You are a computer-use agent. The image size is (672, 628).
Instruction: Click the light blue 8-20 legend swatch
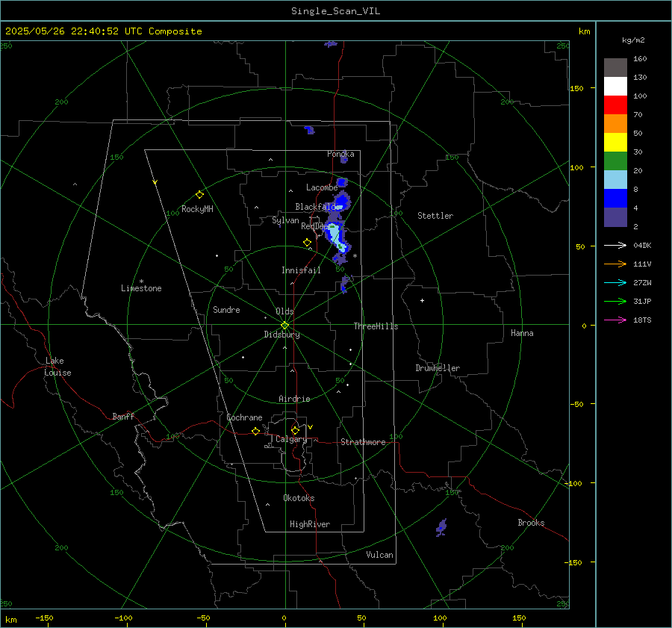pos(615,180)
